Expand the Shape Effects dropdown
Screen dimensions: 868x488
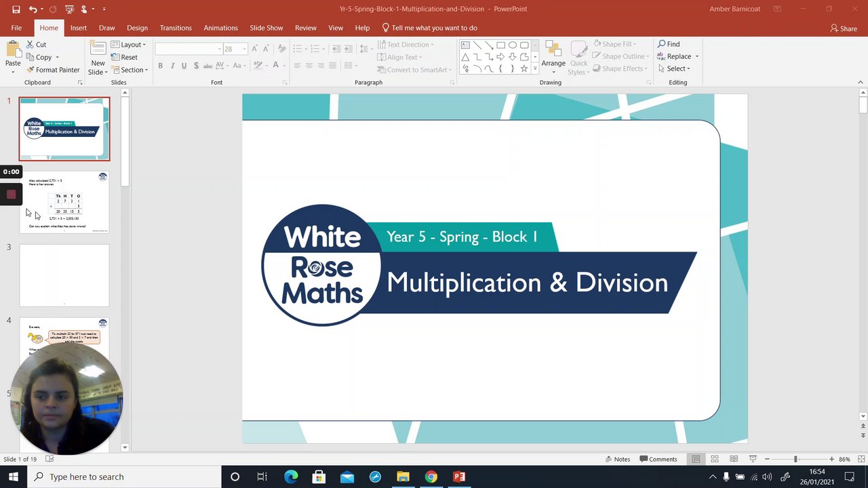[619, 68]
